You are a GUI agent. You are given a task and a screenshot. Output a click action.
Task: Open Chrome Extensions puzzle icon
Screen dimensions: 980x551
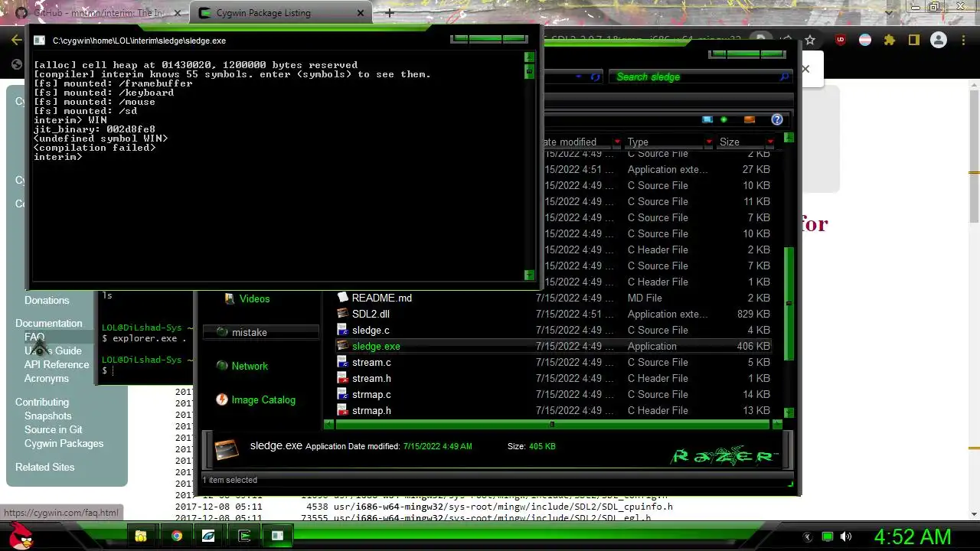tap(889, 40)
